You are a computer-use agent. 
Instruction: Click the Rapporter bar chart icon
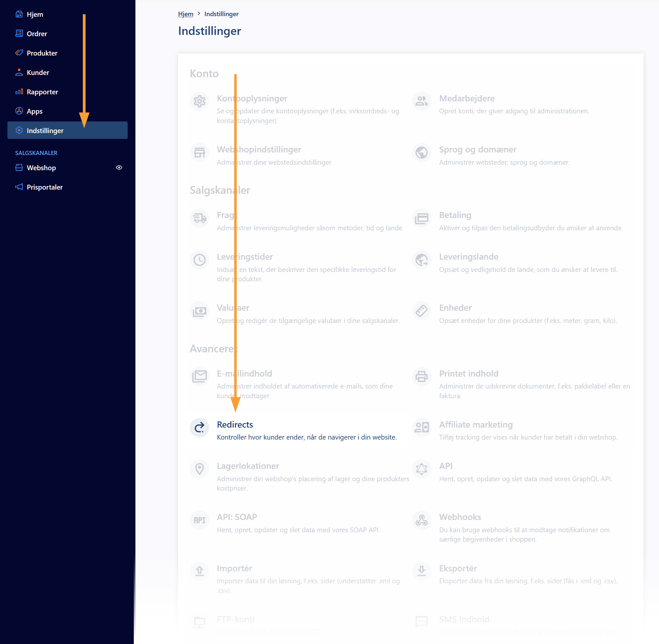pos(19,91)
